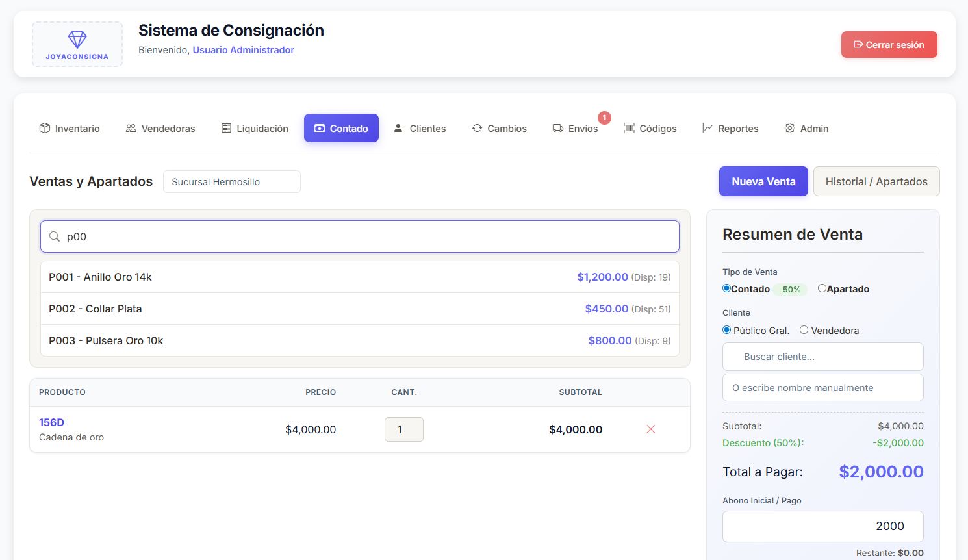Screen dimensions: 968x560
Task: Choose the Vendedora client radio option
Action: (x=804, y=330)
